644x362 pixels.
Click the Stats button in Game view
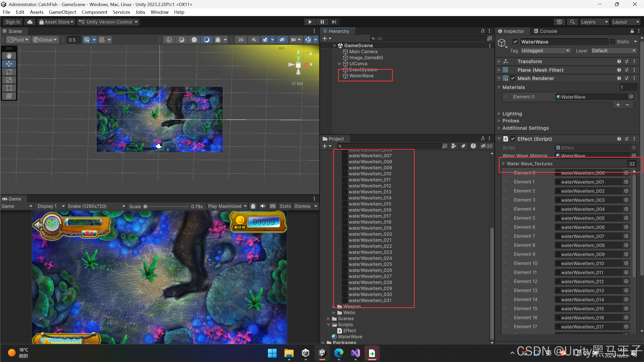[x=285, y=206]
